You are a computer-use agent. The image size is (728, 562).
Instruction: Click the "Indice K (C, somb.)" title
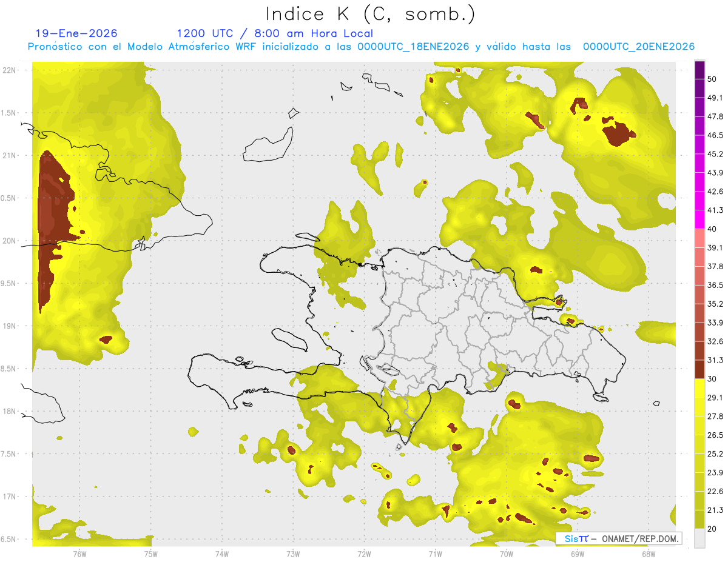pyautogui.click(x=371, y=14)
